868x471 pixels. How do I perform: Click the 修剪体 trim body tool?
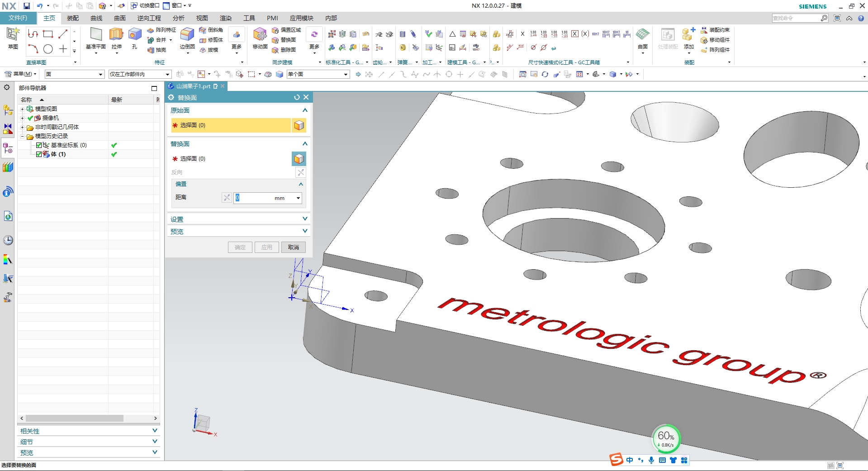pyautogui.click(x=211, y=40)
